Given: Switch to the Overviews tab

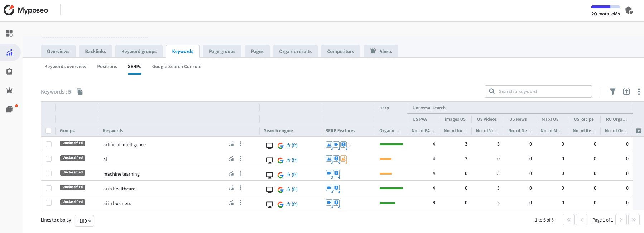Looking at the screenshot, I should 58,51.
